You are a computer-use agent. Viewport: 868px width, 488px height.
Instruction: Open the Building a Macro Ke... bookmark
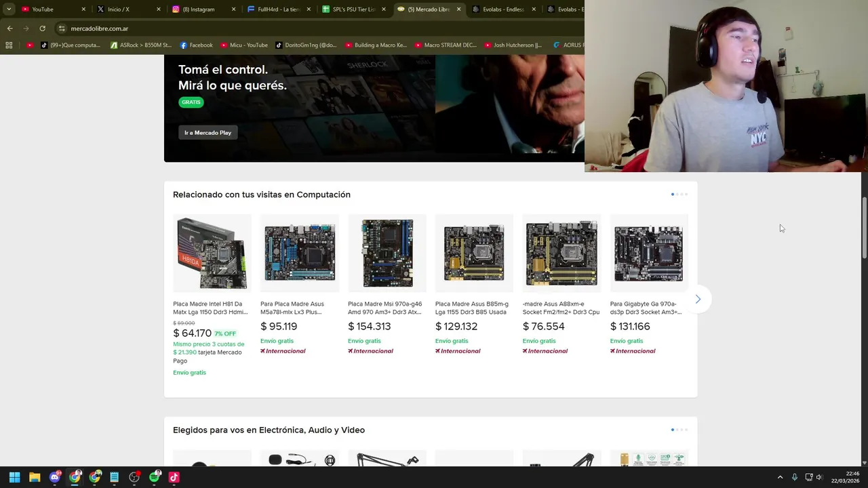tap(376, 45)
